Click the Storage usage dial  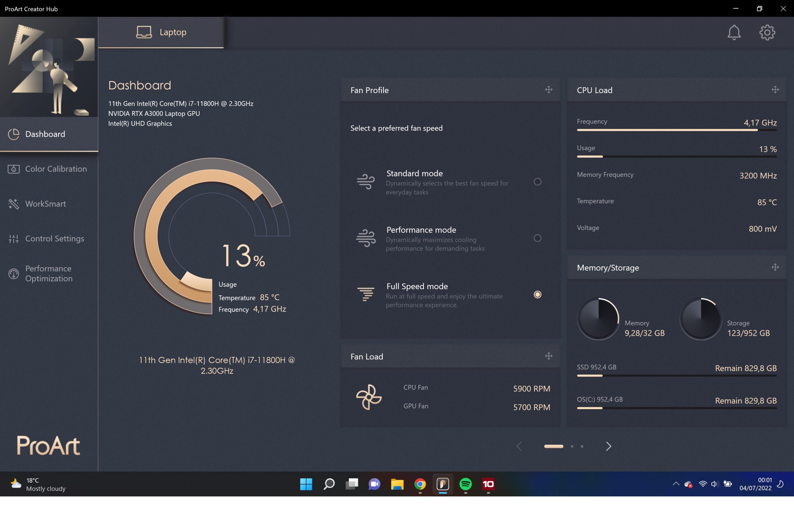(x=701, y=319)
